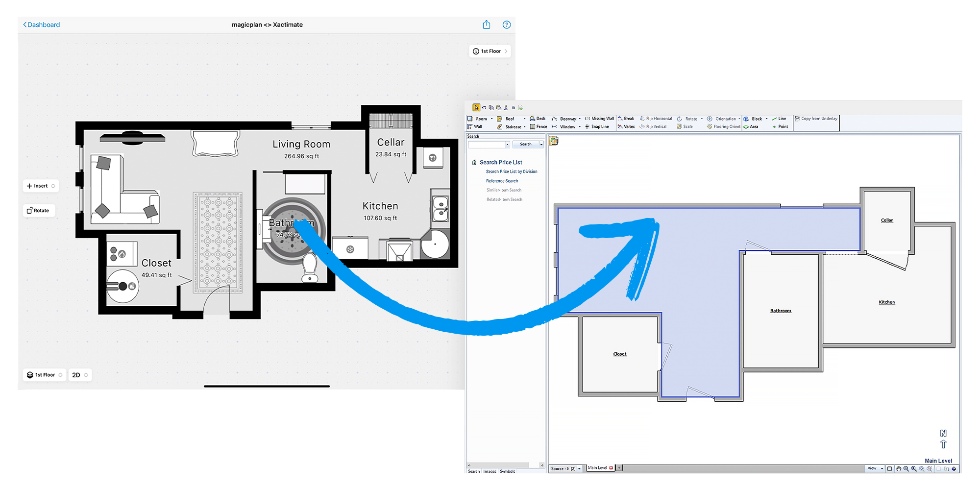Screen dimensions: 980x490
Task: Select the Doorway tool
Action: coord(564,119)
